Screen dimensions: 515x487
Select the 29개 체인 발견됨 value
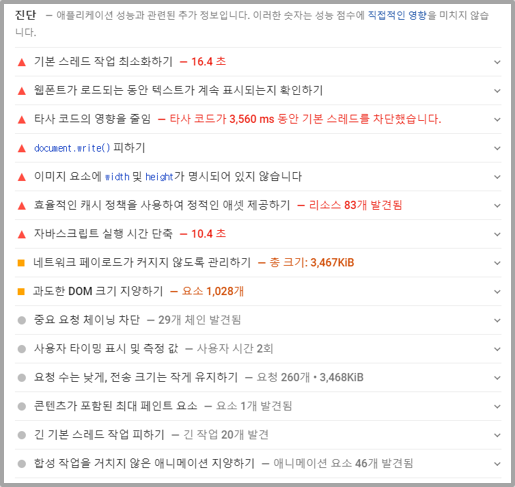(x=199, y=320)
